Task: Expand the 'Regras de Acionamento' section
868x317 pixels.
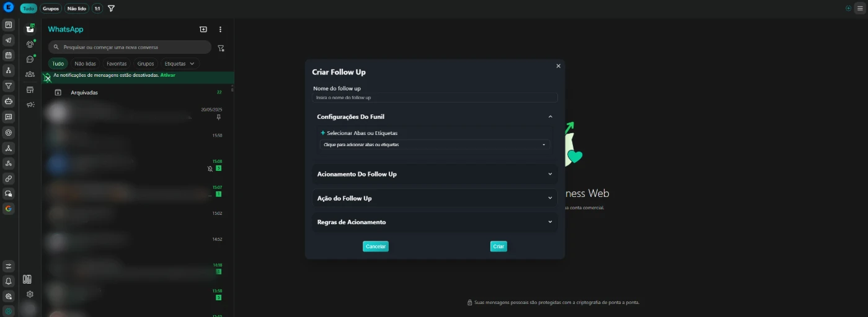Action: [434, 222]
